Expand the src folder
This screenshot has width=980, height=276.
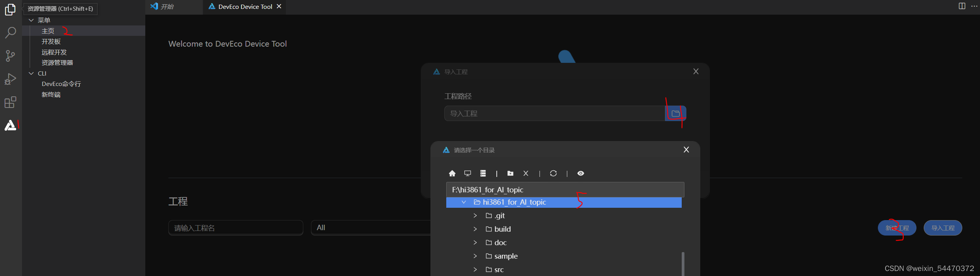pyautogui.click(x=475, y=269)
